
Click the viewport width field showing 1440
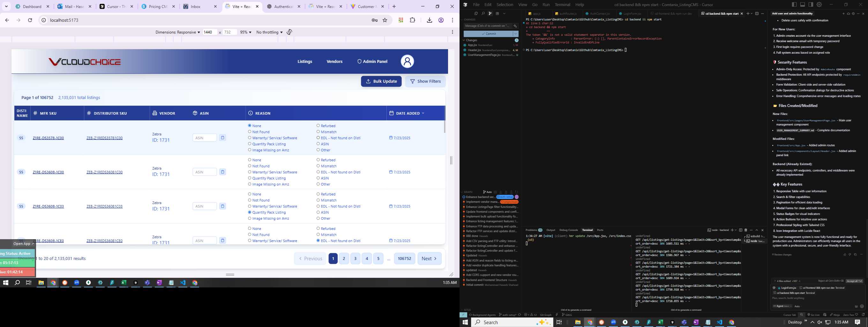210,32
